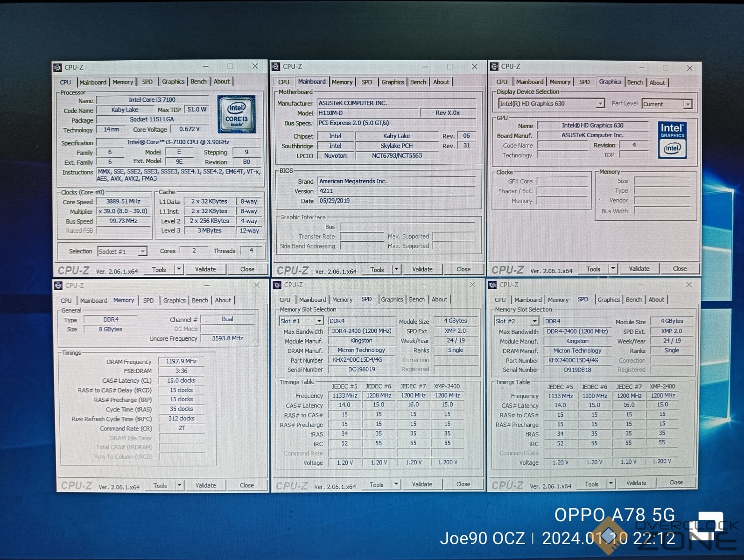The image size is (744, 560).
Task: Expand the Tools arrow in the Motherboard window
Action: click(397, 269)
